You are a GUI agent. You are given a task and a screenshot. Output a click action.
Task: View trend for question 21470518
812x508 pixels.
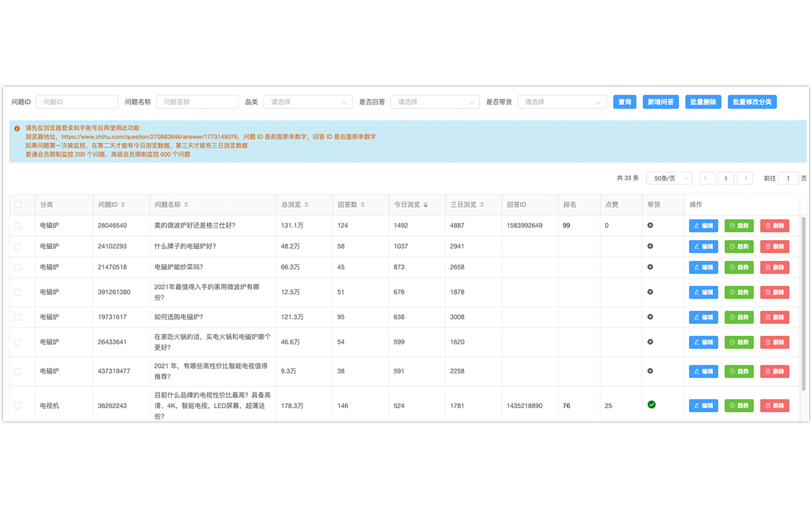[x=739, y=267]
